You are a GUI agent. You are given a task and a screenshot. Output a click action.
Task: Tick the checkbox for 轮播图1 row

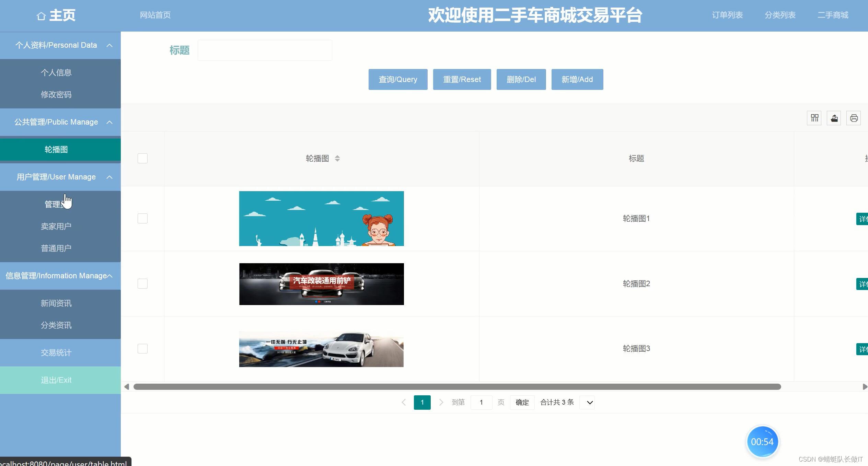[142, 219]
